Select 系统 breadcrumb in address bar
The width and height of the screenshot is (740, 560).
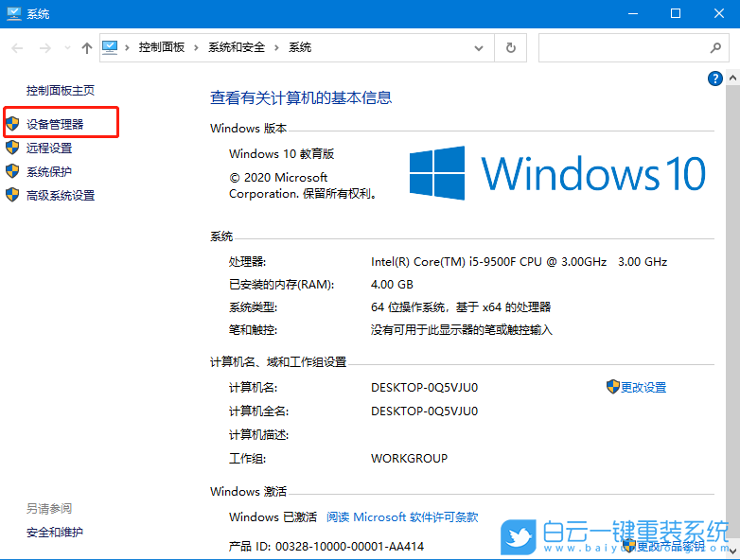pos(300,47)
